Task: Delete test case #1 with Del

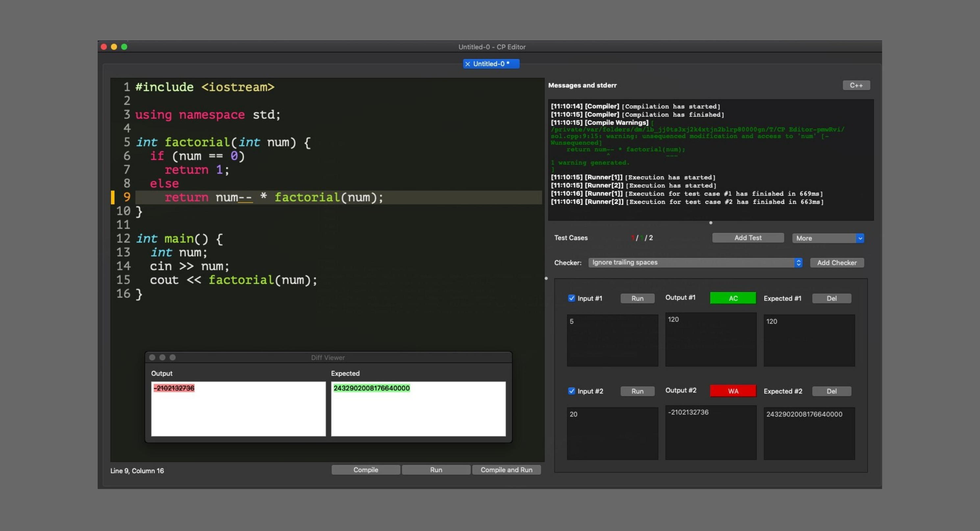Action: pyautogui.click(x=831, y=299)
